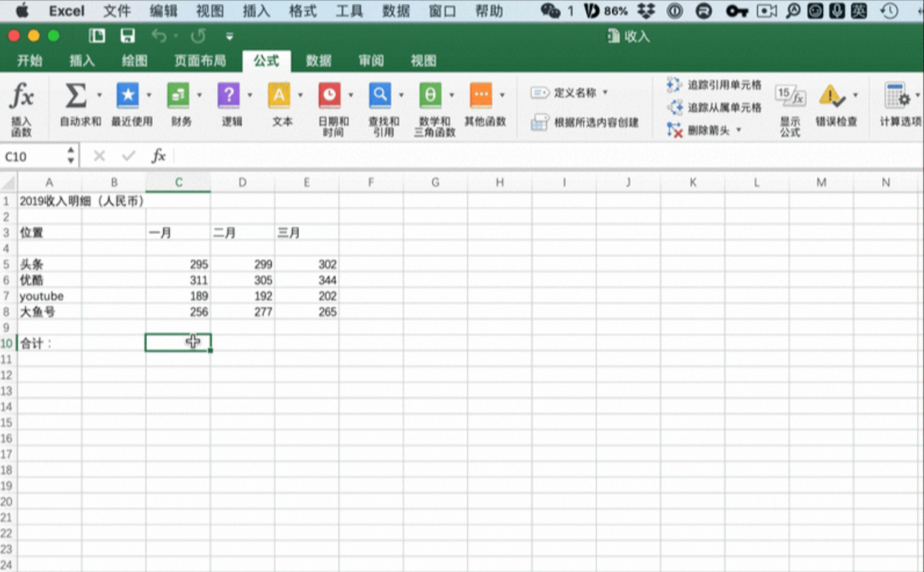Switch to the 页面布局 ribbon tab
This screenshot has height=572, width=924.
[x=200, y=60]
